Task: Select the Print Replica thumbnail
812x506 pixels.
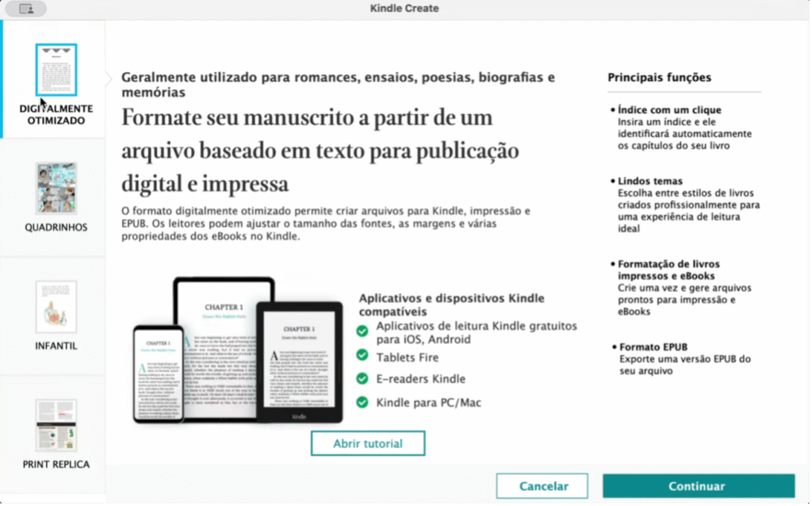Action: point(56,425)
